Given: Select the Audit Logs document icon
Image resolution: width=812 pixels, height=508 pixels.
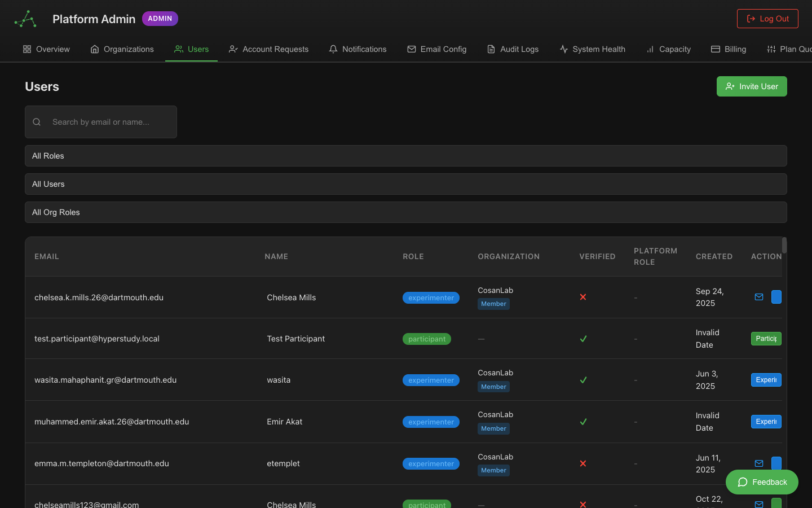Looking at the screenshot, I should (491, 49).
